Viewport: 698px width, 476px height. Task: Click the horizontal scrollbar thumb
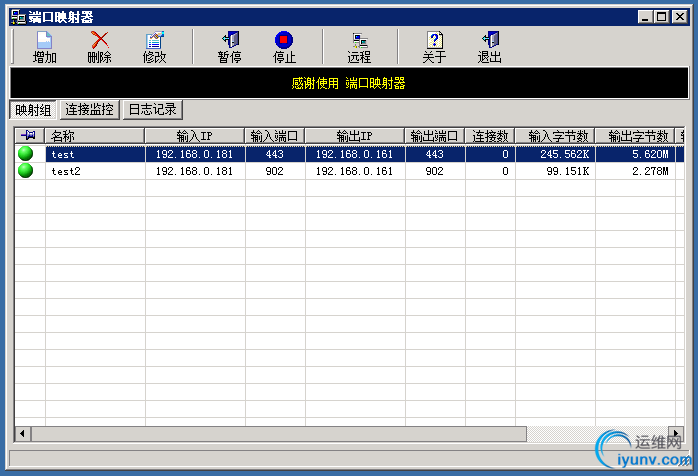click(x=279, y=434)
